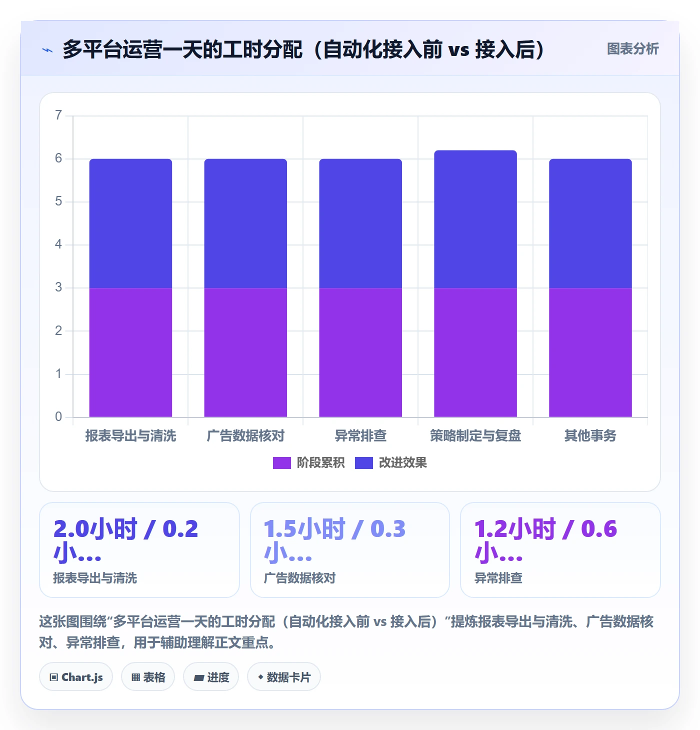Click the description paragraph starting with 这张图围绕
The height and width of the screenshot is (730, 700).
pos(346,632)
